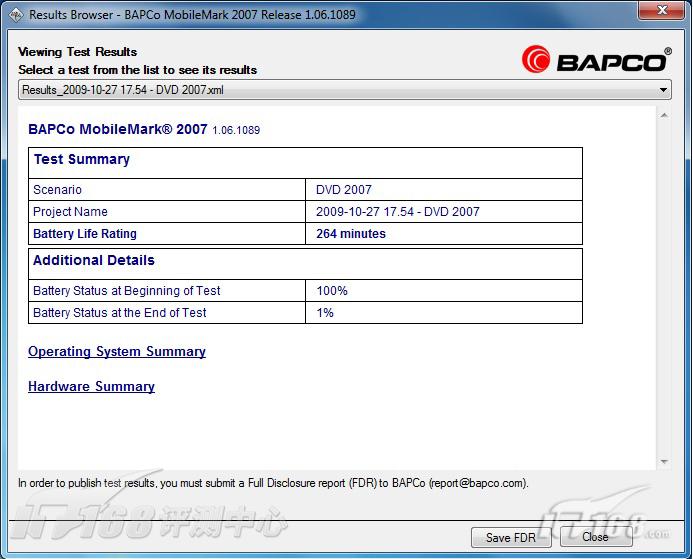The height and width of the screenshot is (559, 693).
Task: Click the dropdown arrow of results list
Action: [663, 90]
